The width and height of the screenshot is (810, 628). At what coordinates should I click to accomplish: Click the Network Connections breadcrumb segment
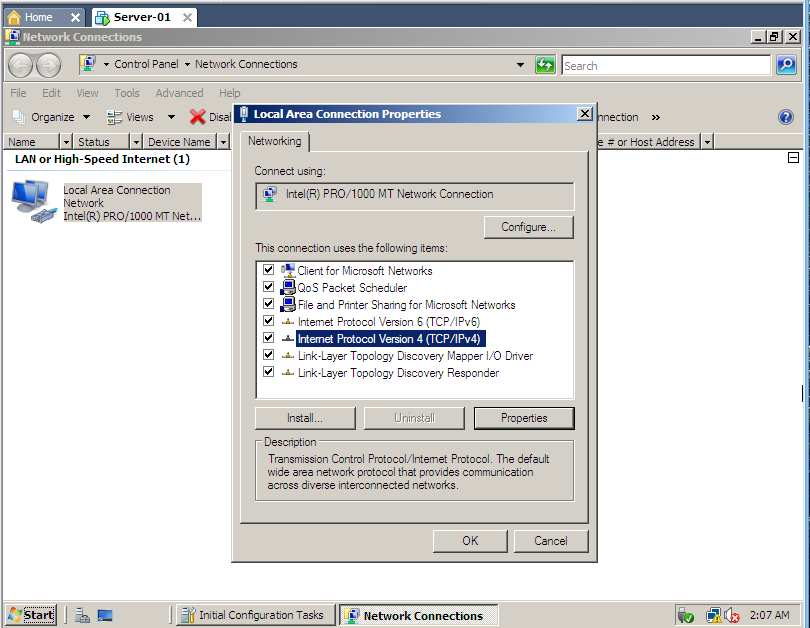coord(246,64)
